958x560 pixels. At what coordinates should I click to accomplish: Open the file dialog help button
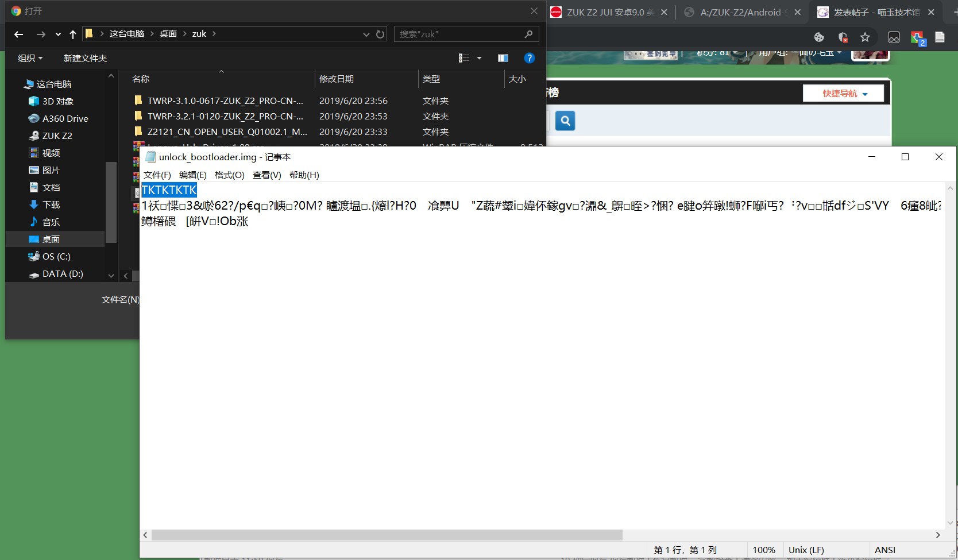click(x=530, y=58)
